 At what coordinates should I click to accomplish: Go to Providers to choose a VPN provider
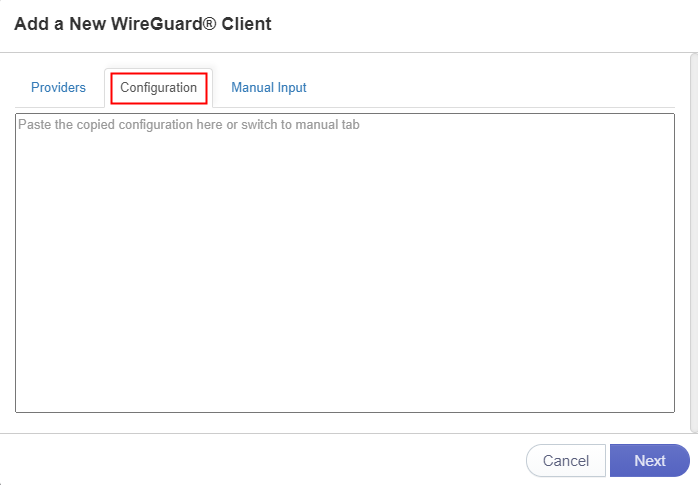pos(58,88)
